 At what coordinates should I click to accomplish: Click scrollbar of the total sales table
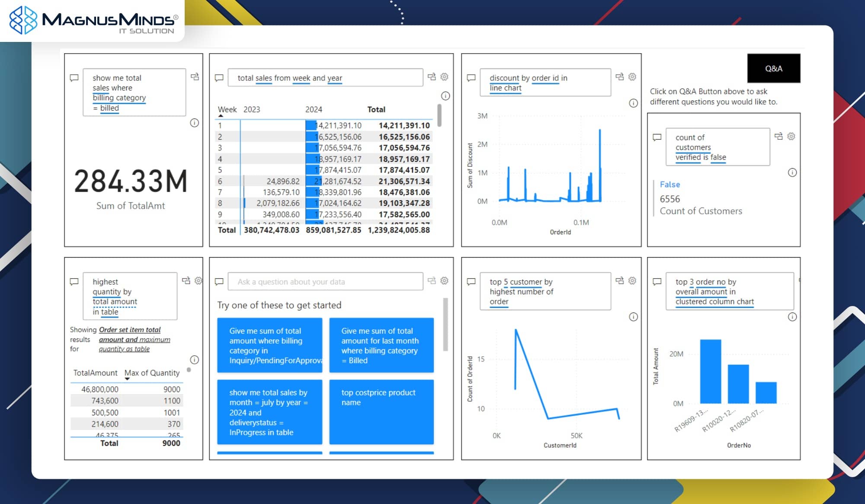pyautogui.click(x=439, y=115)
